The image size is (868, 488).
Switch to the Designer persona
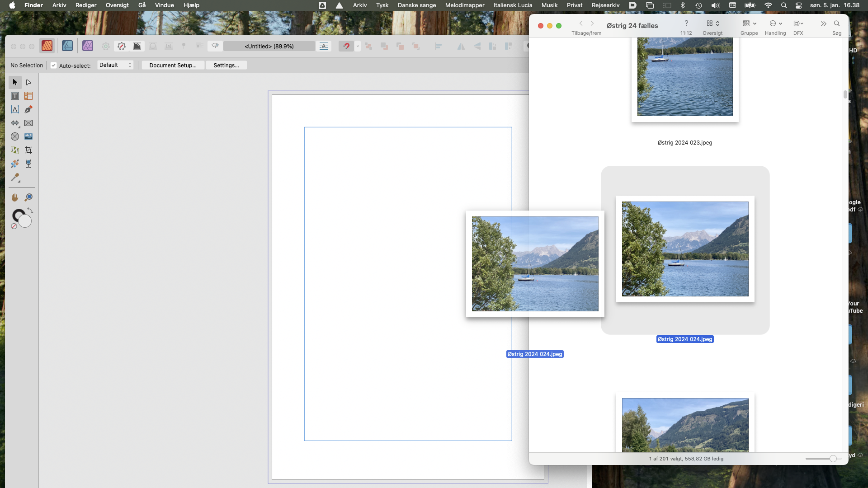(x=67, y=46)
